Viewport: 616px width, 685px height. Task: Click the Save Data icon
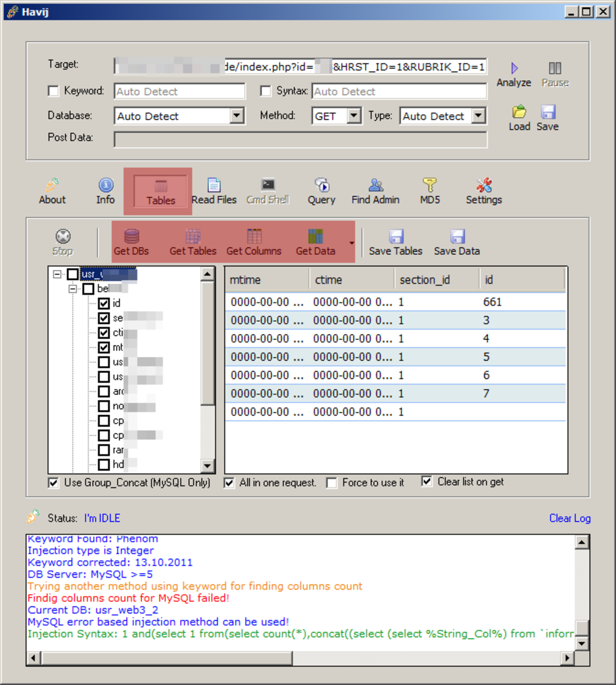[457, 236]
